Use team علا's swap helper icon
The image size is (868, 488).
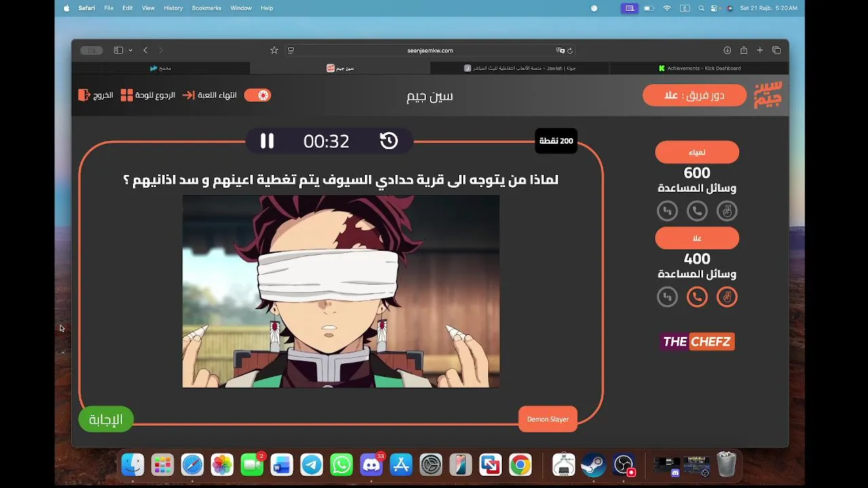[x=667, y=297]
